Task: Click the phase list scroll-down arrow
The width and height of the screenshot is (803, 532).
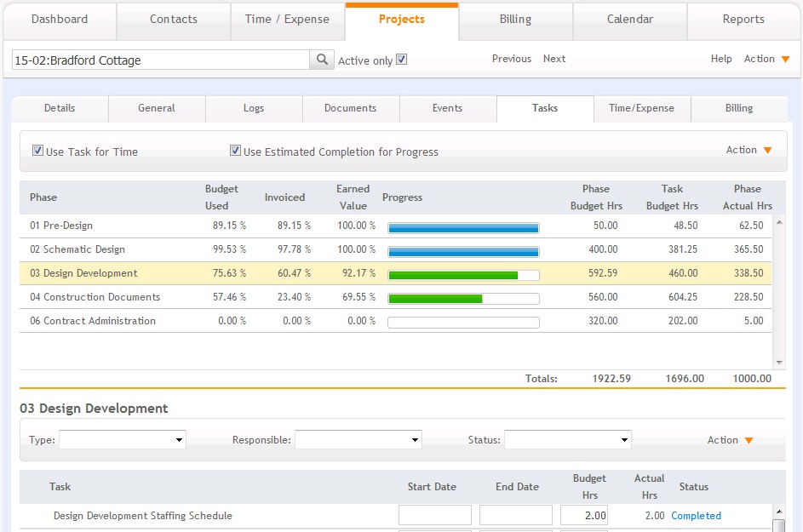Action: 779,363
